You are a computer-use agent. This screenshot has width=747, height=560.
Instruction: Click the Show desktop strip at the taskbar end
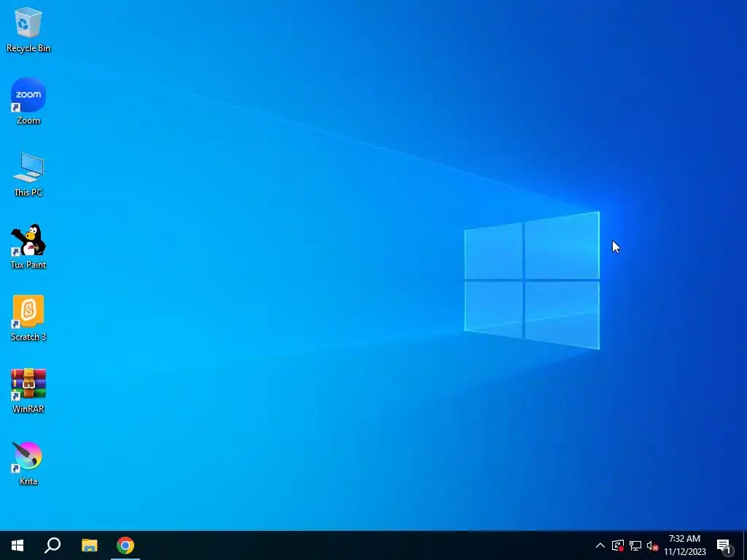coord(745,545)
